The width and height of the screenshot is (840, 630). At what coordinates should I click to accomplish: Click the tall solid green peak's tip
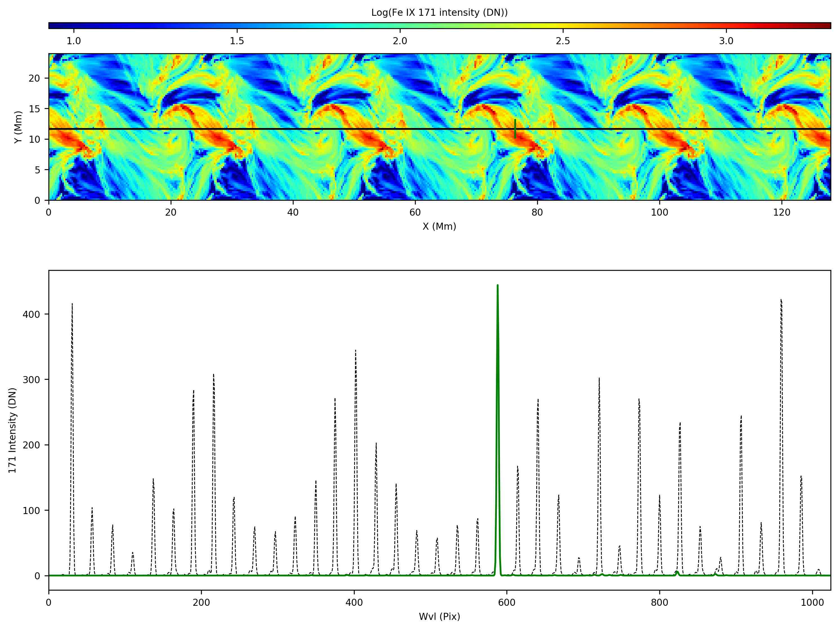pyautogui.click(x=497, y=285)
